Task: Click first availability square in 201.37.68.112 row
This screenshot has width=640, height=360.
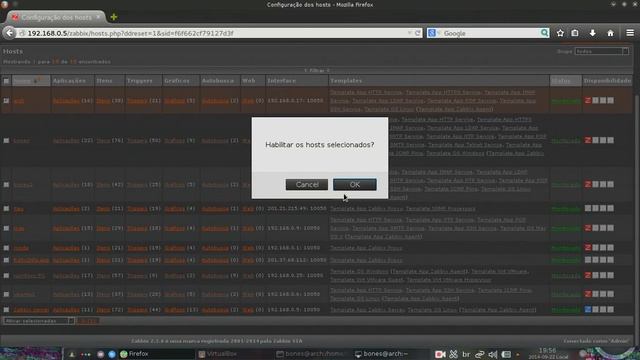Action: pos(588,260)
